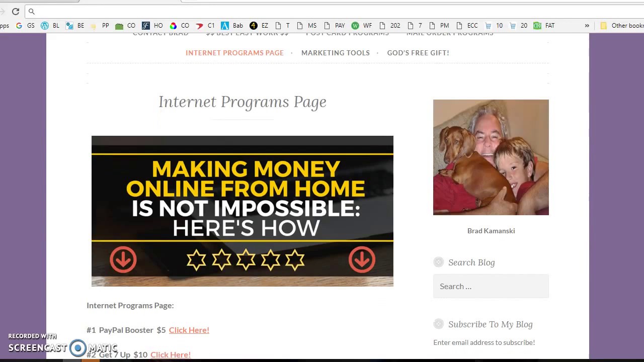The image size is (644, 362).
Task: Click the Internet Programs Page title heading
Action: [x=243, y=102]
